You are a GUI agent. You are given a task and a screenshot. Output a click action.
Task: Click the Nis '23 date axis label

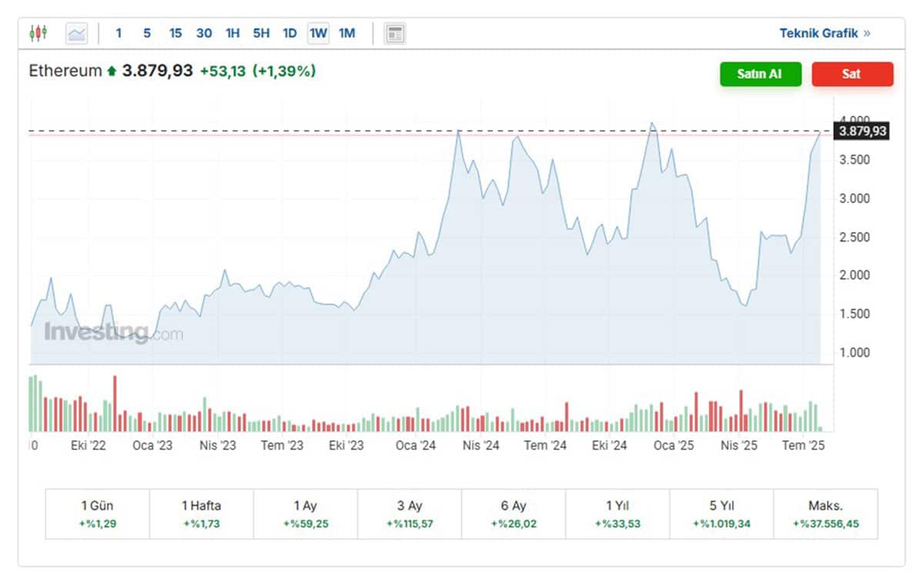coord(218,445)
